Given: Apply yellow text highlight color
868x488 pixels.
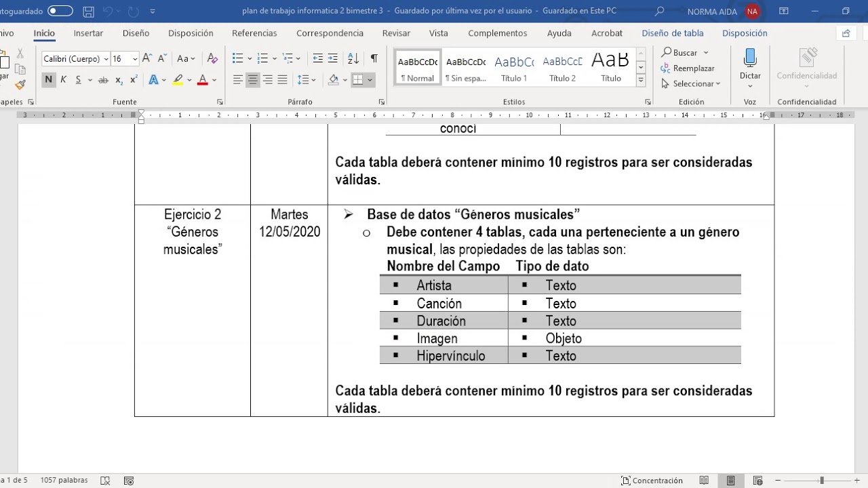Looking at the screenshot, I should 178,80.
